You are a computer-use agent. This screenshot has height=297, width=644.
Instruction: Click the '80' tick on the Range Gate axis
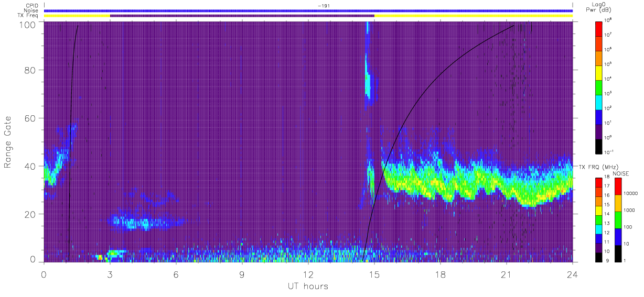[30, 70]
